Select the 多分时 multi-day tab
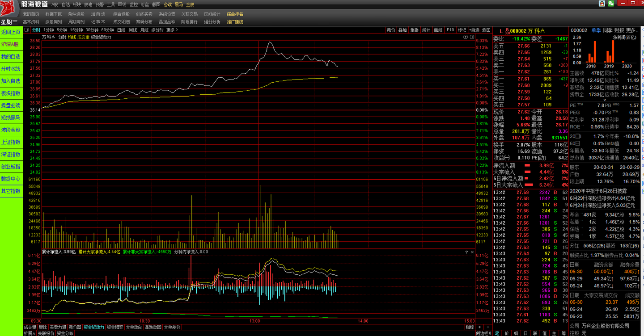644x336 pixels. click(x=157, y=30)
